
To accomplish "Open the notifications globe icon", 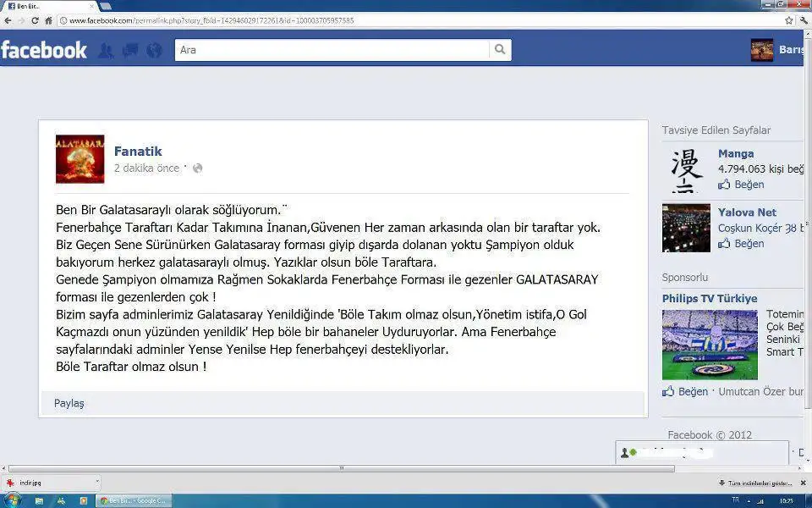I will (x=154, y=50).
